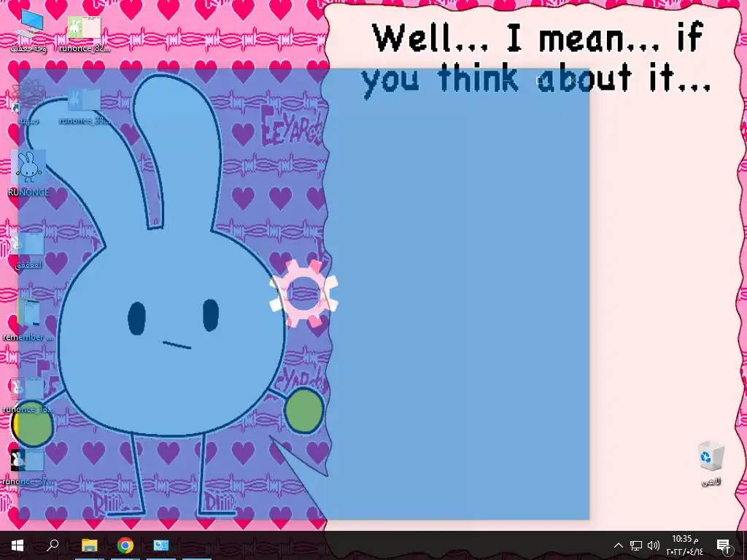Open the volume control tray icon

[x=653, y=545]
